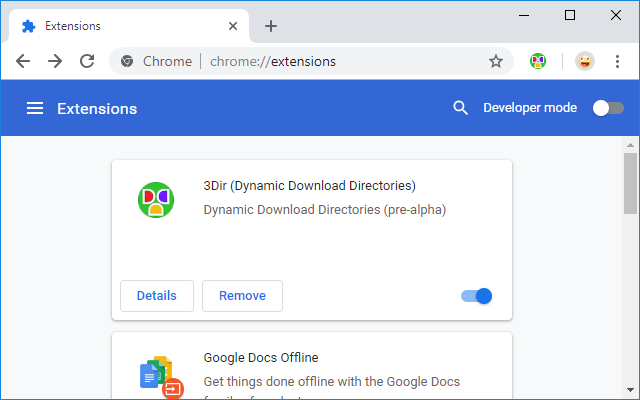Maximize the Chrome window
The height and width of the screenshot is (400, 640).
pyautogui.click(x=570, y=16)
